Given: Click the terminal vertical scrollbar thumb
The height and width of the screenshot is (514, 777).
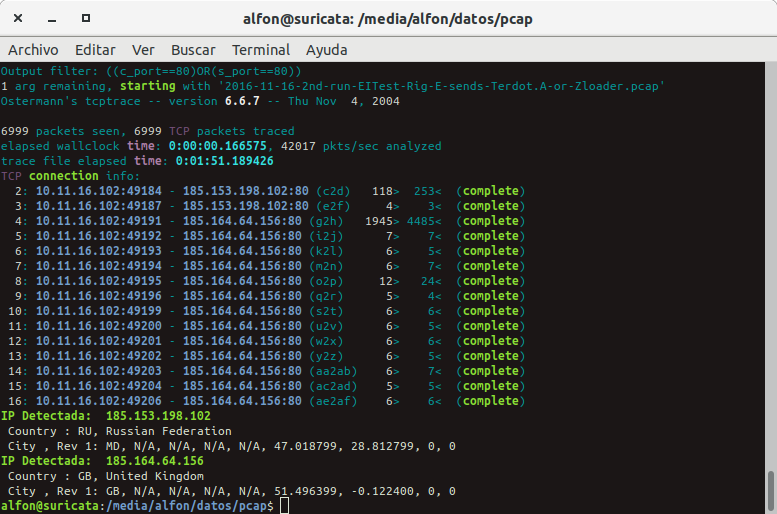Looking at the screenshot, I should [771, 491].
